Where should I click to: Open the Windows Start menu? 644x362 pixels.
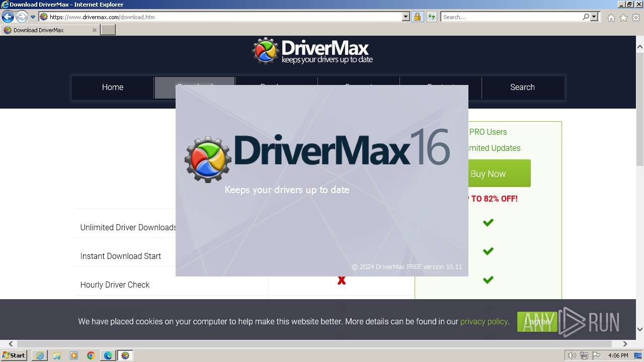pos(14,355)
